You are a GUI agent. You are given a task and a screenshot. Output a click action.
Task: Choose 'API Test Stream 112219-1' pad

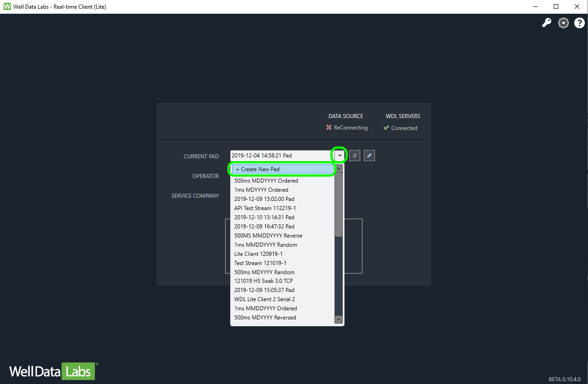click(283, 208)
